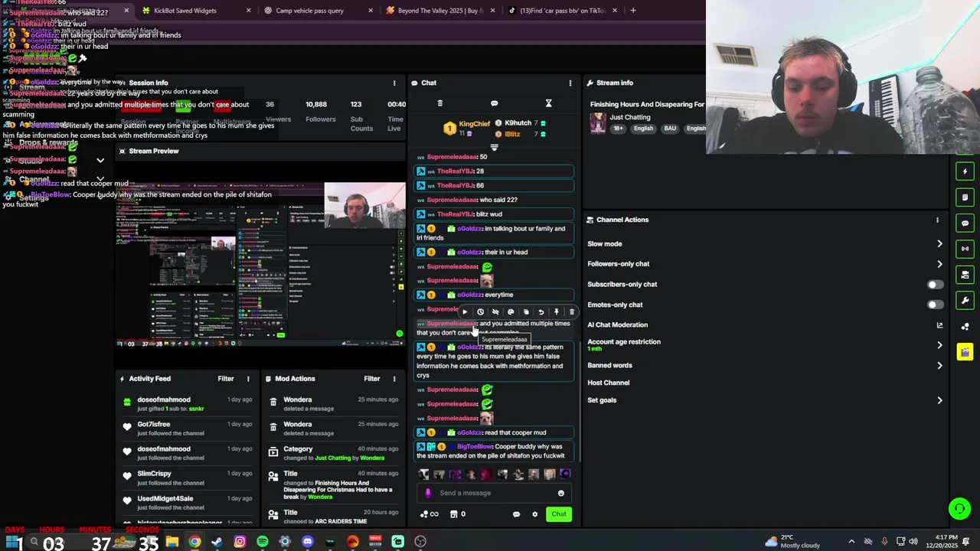The image size is (980, 551).
Task: Click the crossed-eye hide icon in message actions
Action: pyautogui.click(x=495, y=312)
